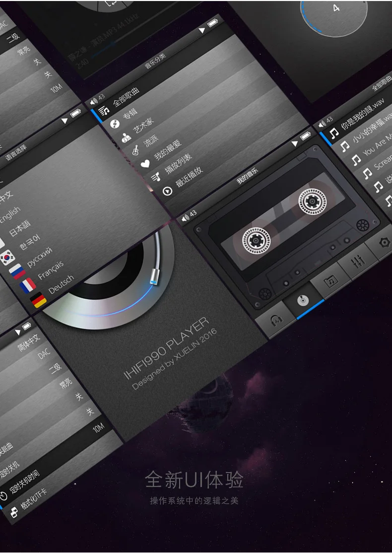Switch to the headphones now-playing tab
The width and height of the screenshot is (392, 553).
pos(276,321)
